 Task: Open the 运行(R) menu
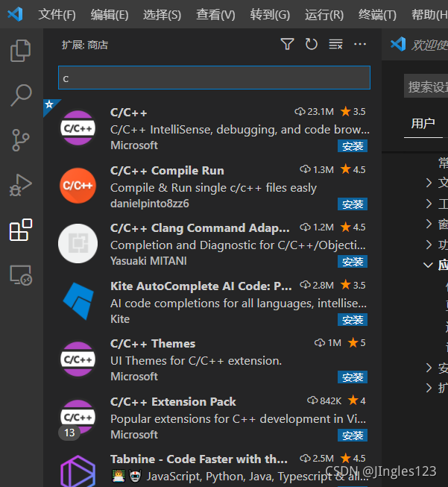[324, 15]
